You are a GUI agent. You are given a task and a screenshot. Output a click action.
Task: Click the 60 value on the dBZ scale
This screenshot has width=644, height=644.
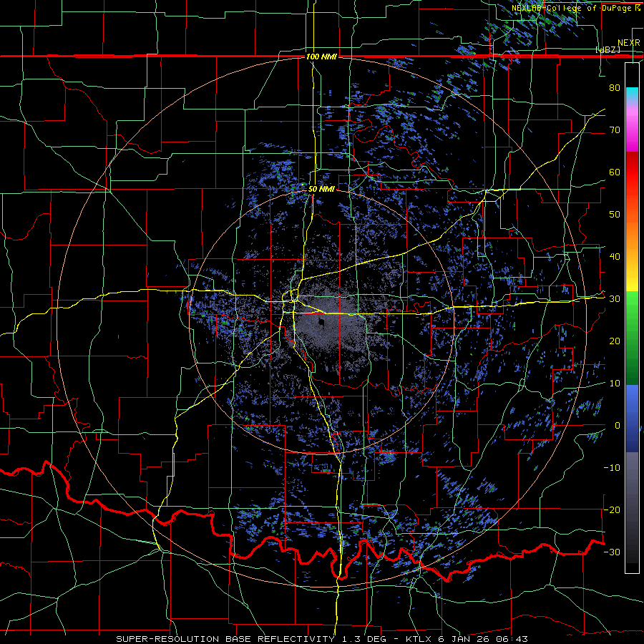click(x=615, y=172)
